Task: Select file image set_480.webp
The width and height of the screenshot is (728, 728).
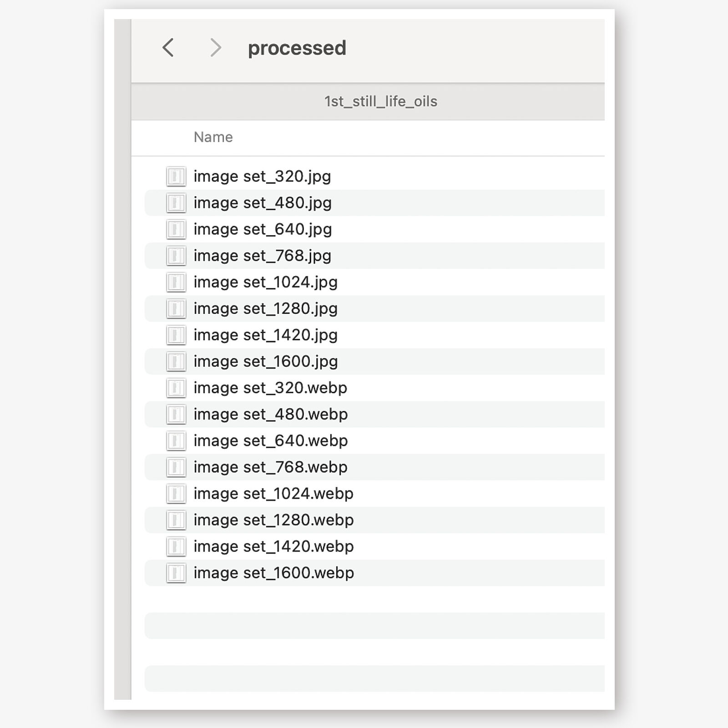Action: 270,414
